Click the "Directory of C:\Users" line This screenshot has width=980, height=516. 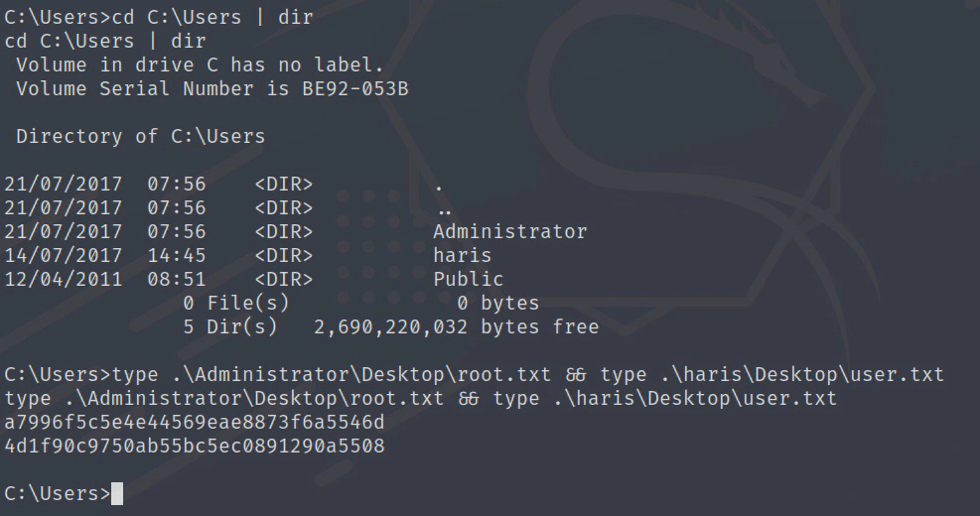[x=140, y=136]
